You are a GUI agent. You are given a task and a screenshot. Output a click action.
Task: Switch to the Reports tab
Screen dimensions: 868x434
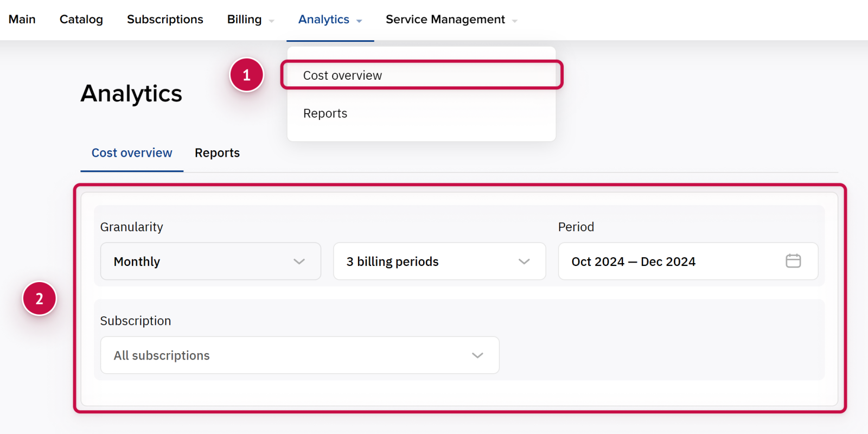(x=217, y=153)
